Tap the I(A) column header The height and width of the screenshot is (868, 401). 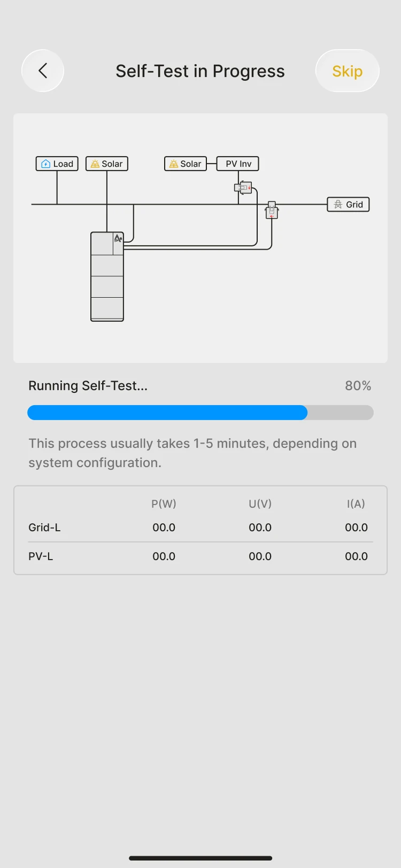pos(356,503)
